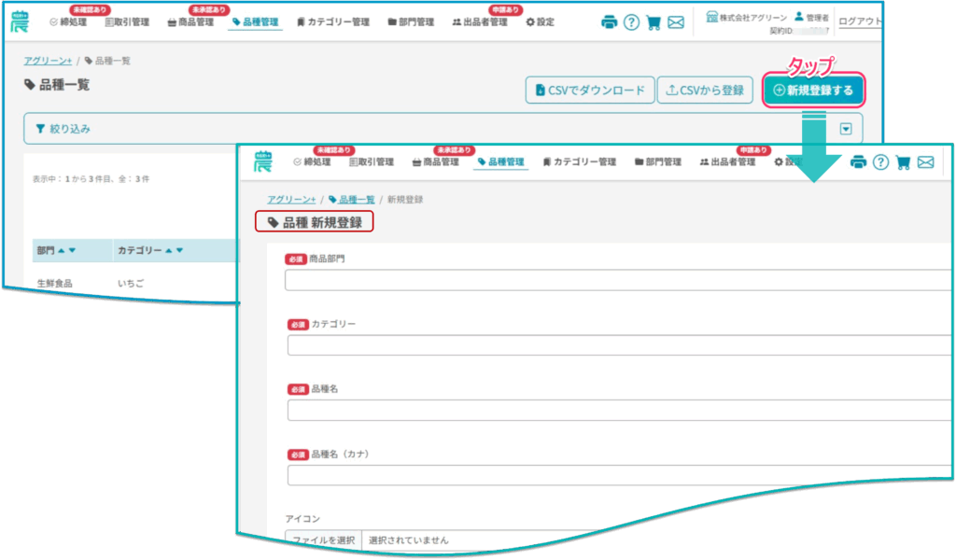Open the mail envelope icon on the 品種 新規登録 page
The width and height of the screenshot is (956, 560).
(x=925, y=162)
